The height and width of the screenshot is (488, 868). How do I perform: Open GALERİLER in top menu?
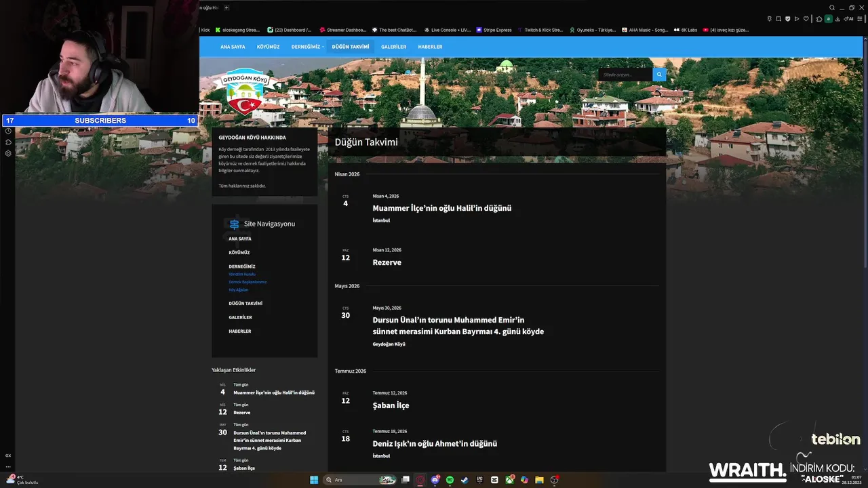[x=393, y=47]
